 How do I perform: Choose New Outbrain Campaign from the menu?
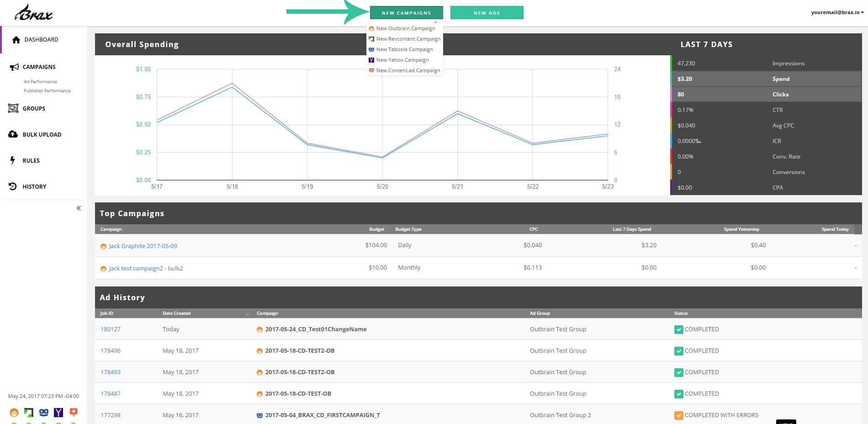404,28
